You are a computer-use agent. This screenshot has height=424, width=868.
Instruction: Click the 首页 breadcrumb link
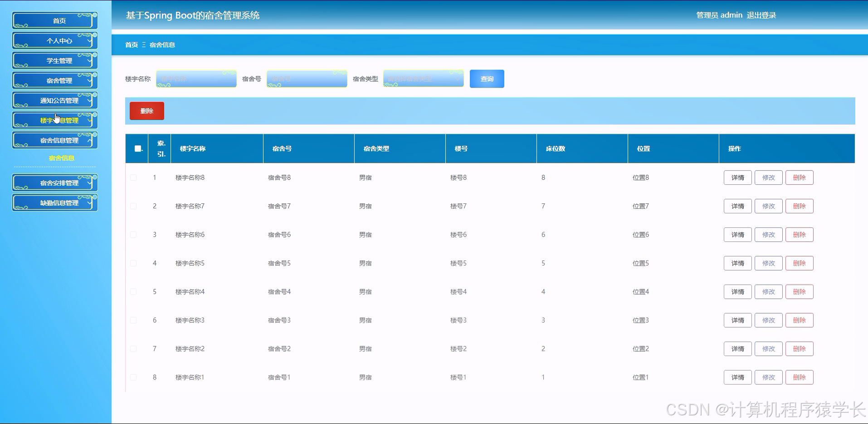click(132, 44)
